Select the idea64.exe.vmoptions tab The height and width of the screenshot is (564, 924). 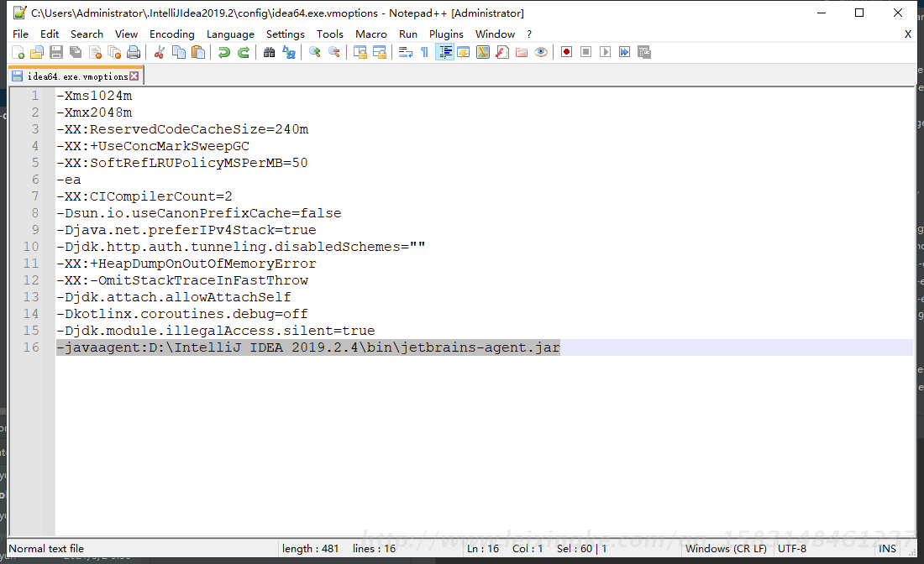(76, 76)
